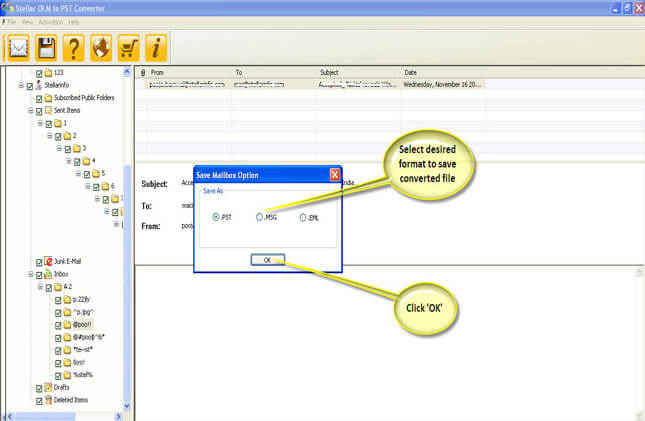
Task: Click the A 2 folder icon
Action: pyautogui.click(x=58, y=287)
